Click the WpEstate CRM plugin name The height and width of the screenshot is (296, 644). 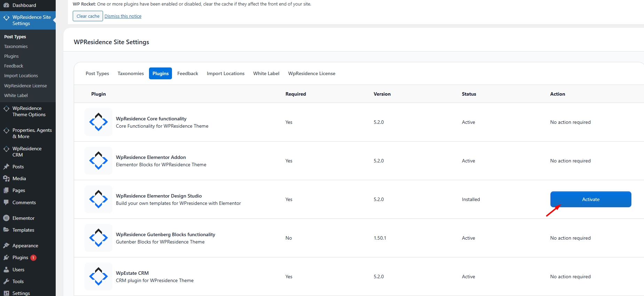tap(132, 273)
